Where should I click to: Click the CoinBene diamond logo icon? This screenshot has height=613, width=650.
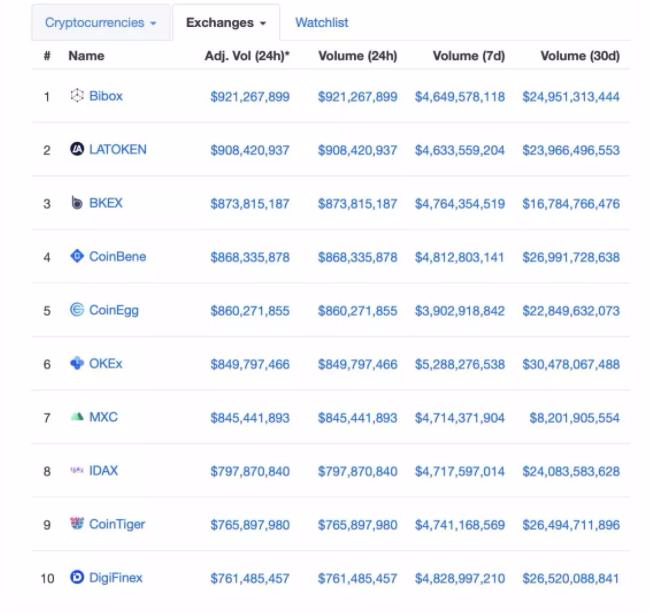77,256
